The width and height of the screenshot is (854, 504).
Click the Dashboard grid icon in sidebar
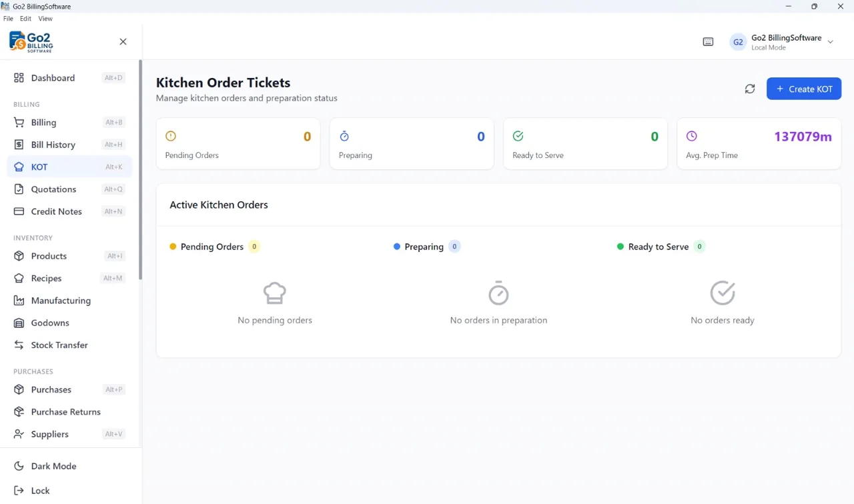click(19, 78)
